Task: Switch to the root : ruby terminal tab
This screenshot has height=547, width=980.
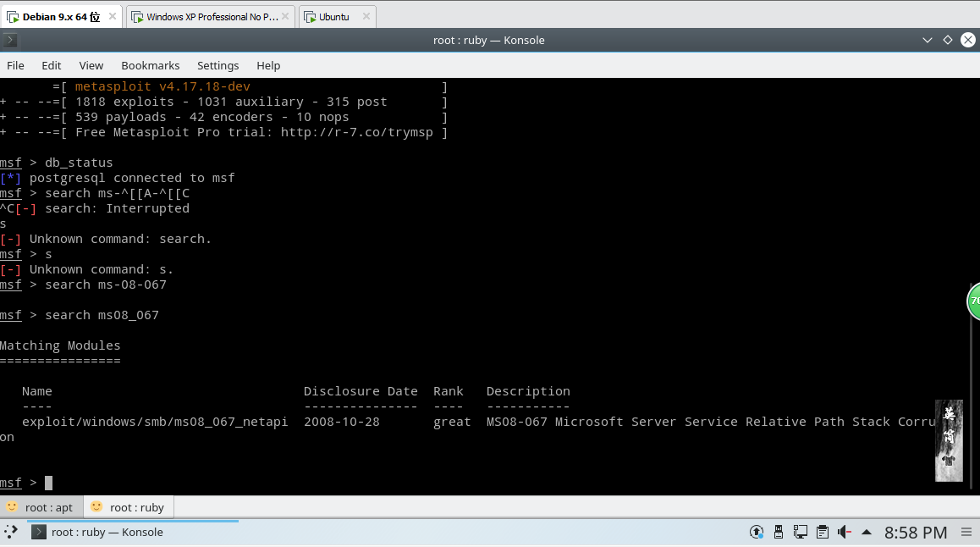Action: click(129, 507)
